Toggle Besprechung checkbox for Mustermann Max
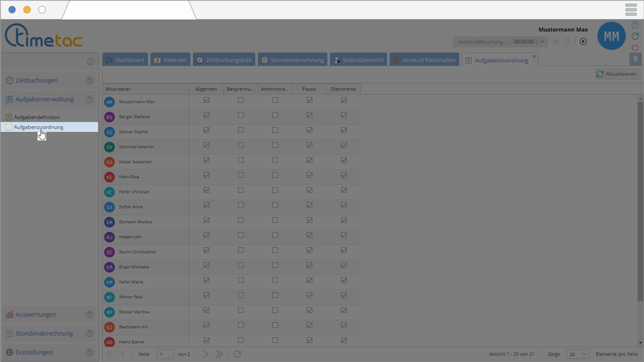644x362 pixels. pyautogui.click(x=241, y=101)
